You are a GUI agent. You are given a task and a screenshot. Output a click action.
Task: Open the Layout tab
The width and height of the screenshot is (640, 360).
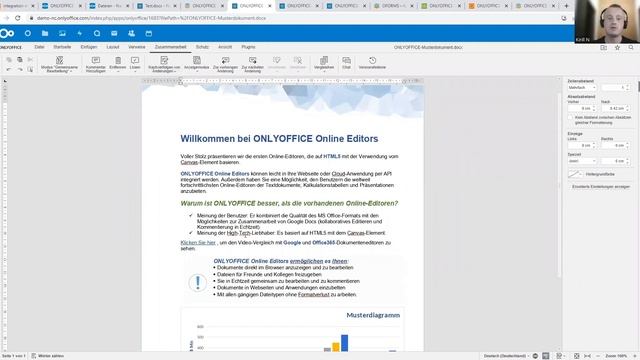[113, 47]
